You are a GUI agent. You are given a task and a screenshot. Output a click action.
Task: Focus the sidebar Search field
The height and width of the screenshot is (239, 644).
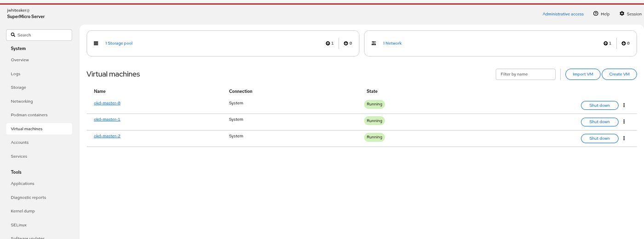(x=39, y=35)
